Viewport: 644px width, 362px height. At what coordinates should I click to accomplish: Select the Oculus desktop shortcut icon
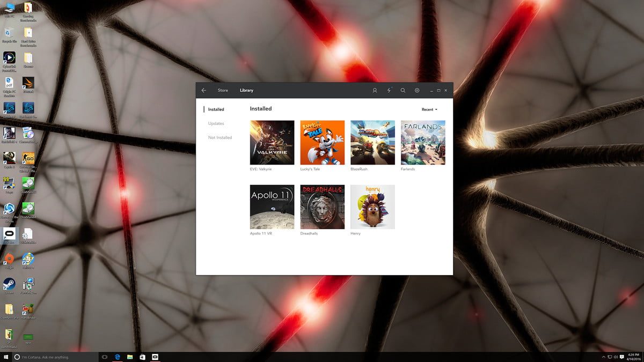tap(9, 236)
